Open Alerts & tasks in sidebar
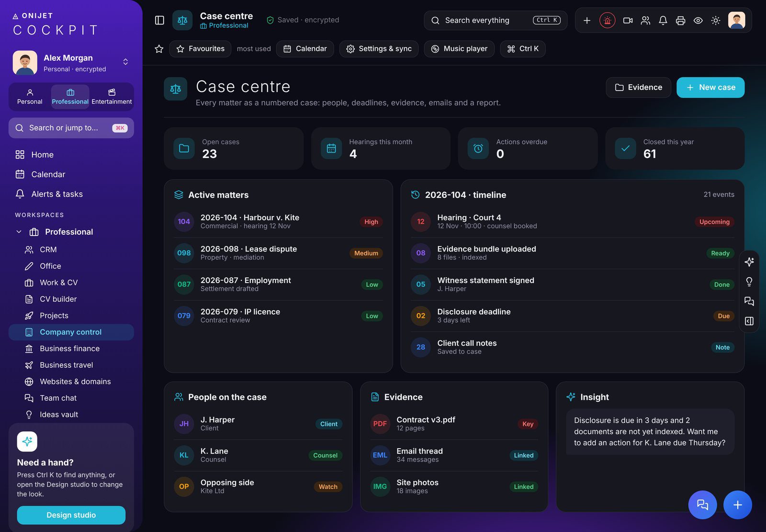766x532 pixels. coord(71,194)
